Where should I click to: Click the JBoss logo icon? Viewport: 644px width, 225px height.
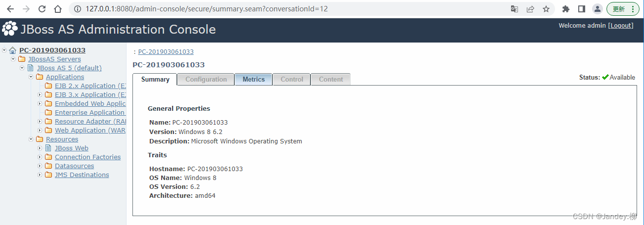pyautogui.click(x=10, y=29)
